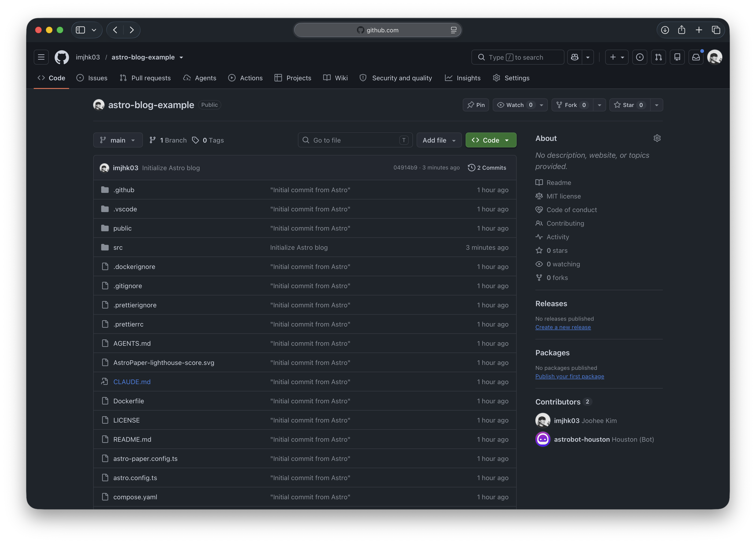Open the Add file dropdown

439,140
